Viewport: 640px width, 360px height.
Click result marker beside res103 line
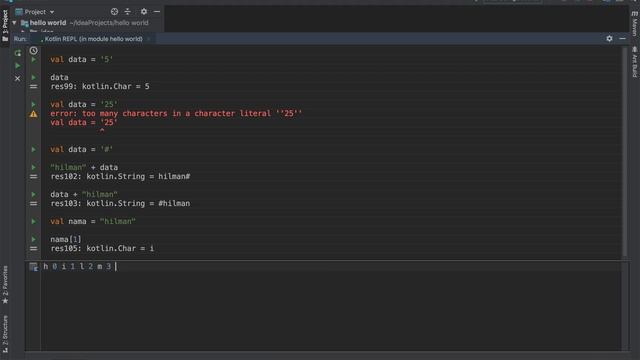point(33,204)
